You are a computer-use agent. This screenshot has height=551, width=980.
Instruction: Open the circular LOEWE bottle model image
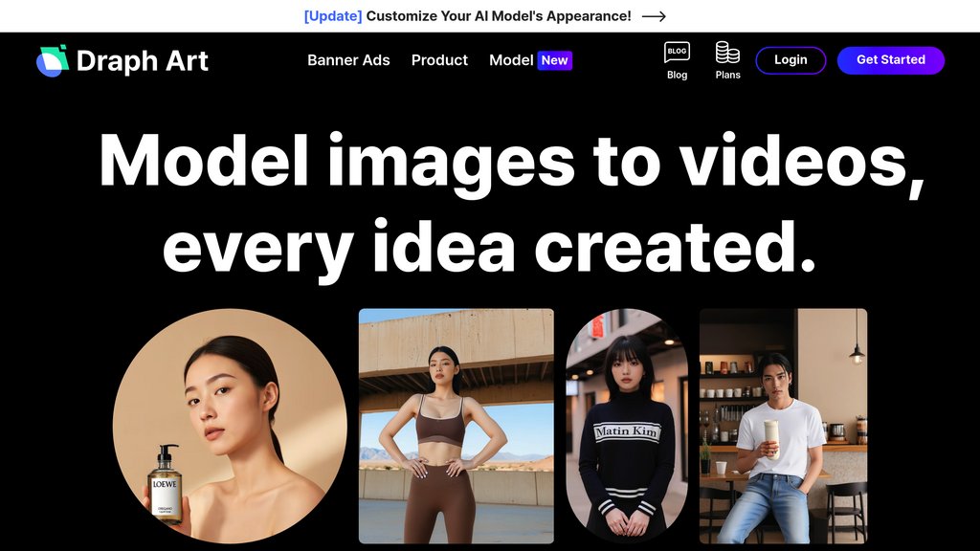coord(230,426)
